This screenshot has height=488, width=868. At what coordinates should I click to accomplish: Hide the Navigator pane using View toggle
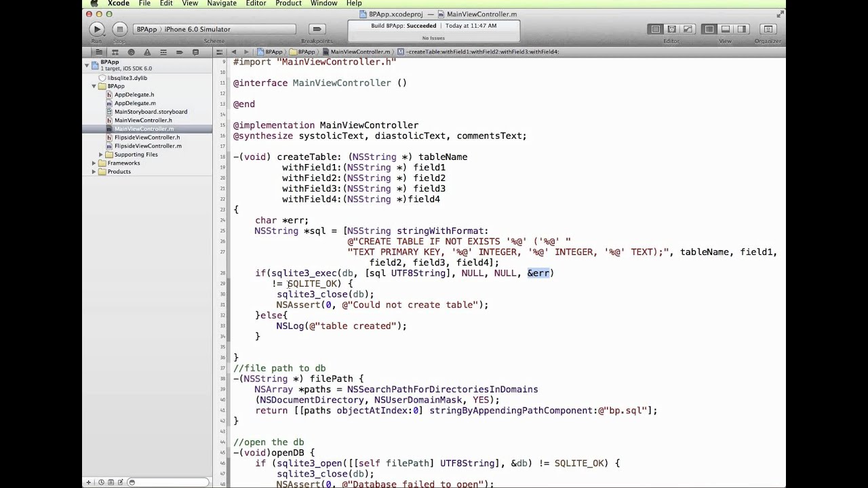point(709,29)
